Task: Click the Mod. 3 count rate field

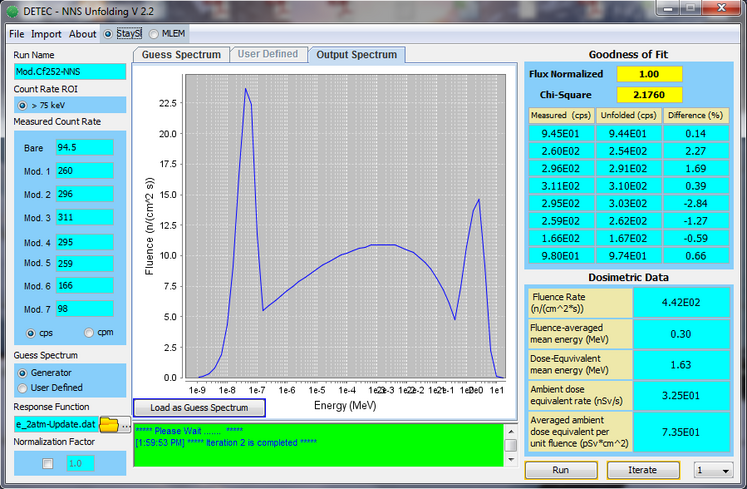Action: tap(84, 217)
